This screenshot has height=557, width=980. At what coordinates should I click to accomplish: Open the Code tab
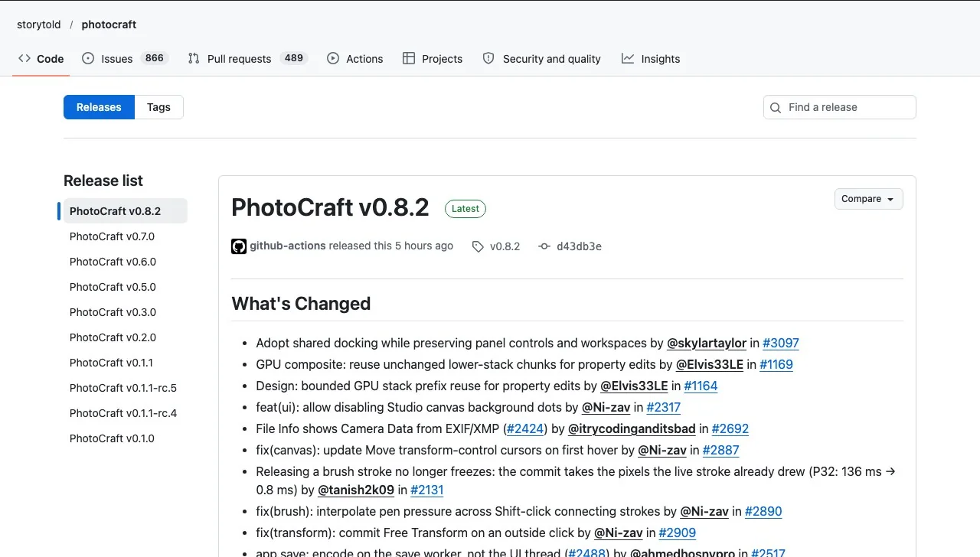click(x=41, y=59)
